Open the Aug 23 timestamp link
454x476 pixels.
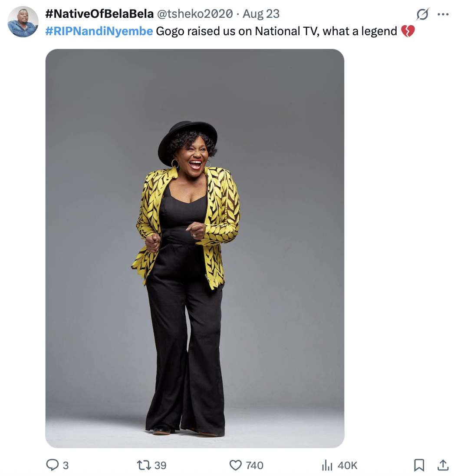click(x=261, y=13)
